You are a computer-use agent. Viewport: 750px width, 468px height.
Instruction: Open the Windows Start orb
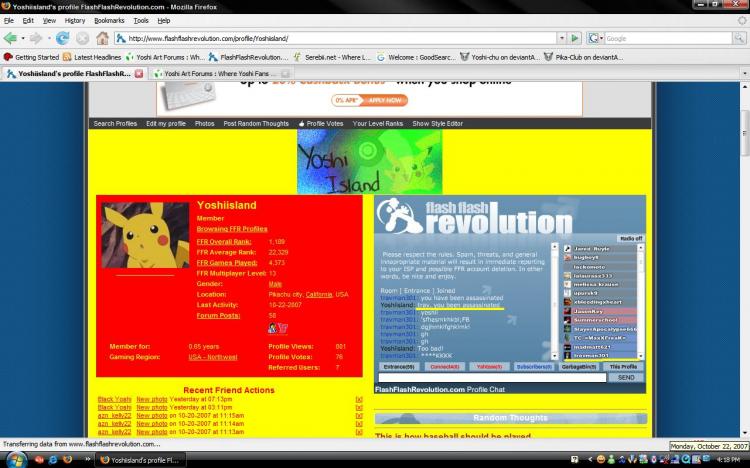15,460
